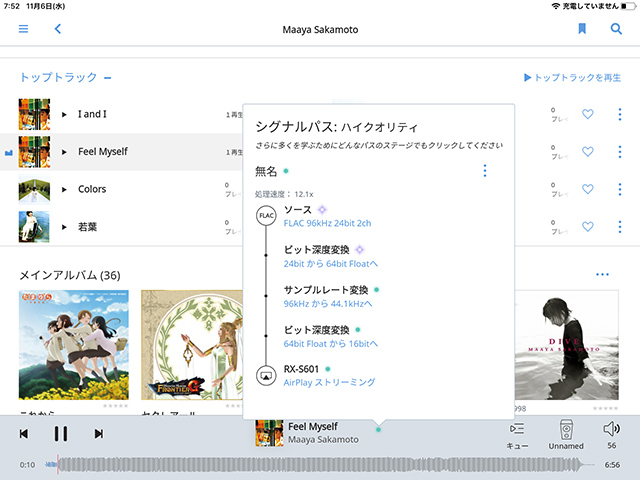This screenshot has height=480, width=640.
Task: Click the ソース stage label
Action: click(x=298, y=210)
